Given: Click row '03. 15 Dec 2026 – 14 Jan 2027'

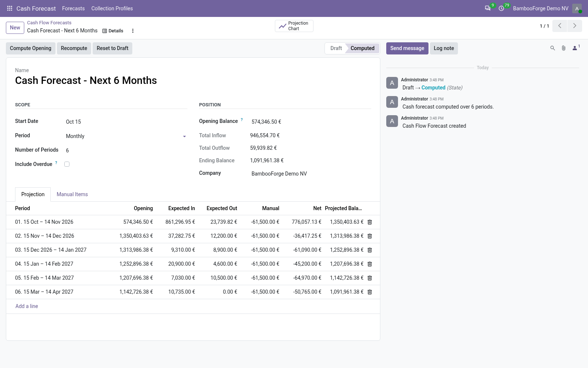Looking at the screenshot, I should 193,250.
